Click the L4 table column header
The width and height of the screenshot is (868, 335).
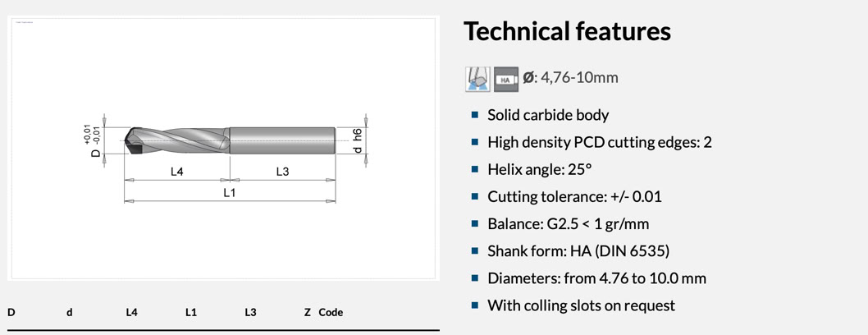pyautogui.click(x=131, y=313)
